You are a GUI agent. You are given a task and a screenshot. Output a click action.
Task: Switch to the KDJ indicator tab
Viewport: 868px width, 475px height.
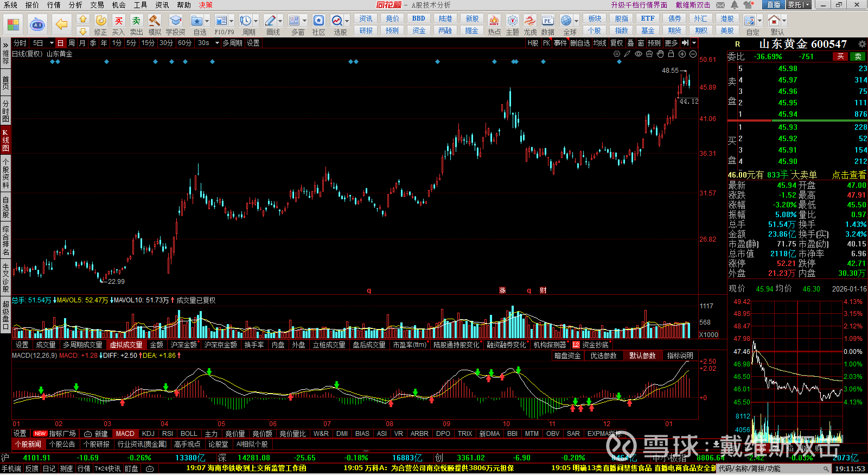coord(148,434)
